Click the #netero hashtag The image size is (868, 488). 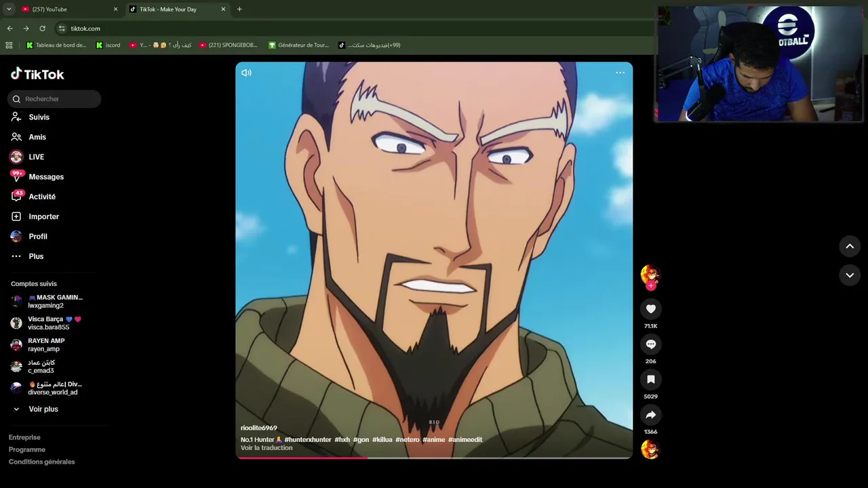tap(408, 440)
